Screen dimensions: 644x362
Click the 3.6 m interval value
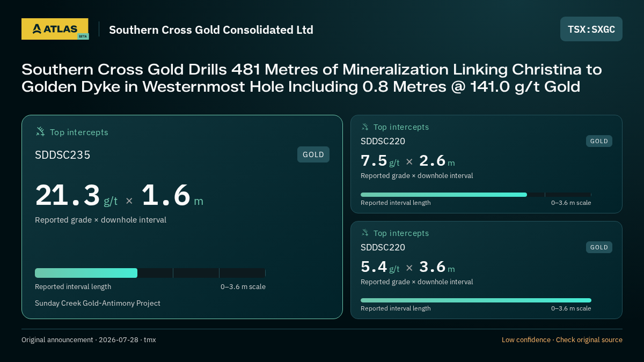(437, 267)
